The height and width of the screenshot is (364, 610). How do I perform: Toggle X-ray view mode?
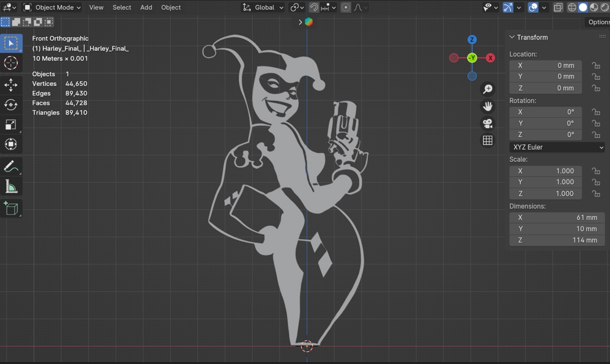coord(558,7)
